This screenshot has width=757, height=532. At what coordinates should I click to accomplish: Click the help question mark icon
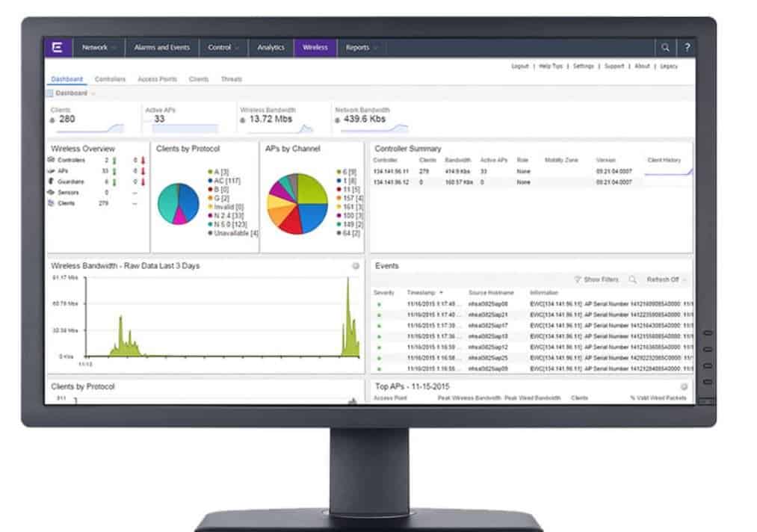coord(685,46)
